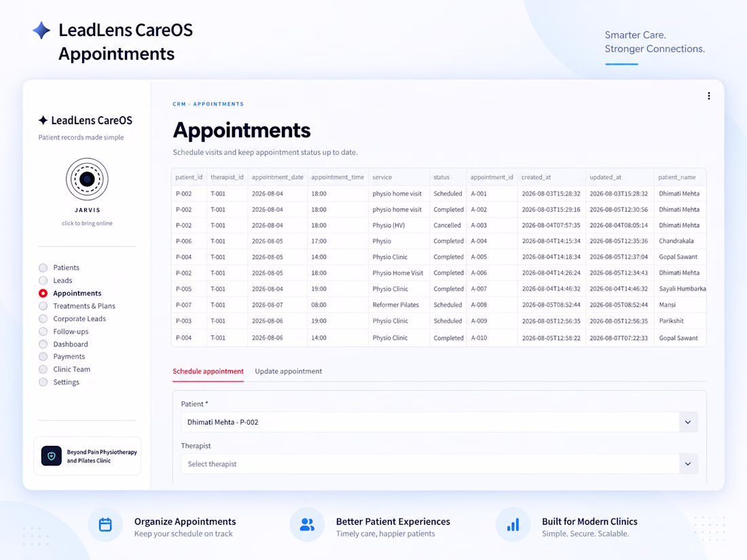The image size is (747, 560).
Task: Click the JARVIS assistant orb
Action: pos(87,179)
